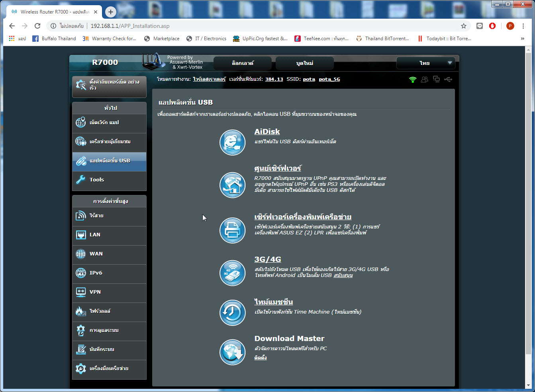Click the Network Map sidebar icon
535x392 pixels.
[x=81, y=123]
